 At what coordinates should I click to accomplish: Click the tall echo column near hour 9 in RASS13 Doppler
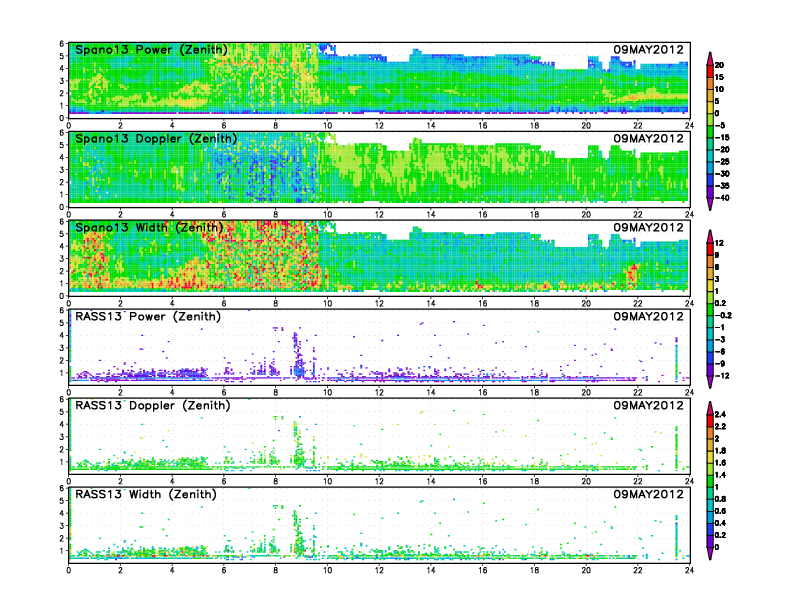tap(298, 444)
